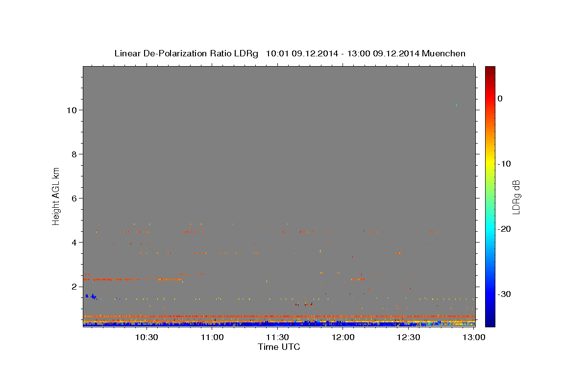Image resolution: width=588 pixels, height=392 pixels.
Task: Click the plot title "Linear De-Polarization Ratio LDRg"
Action: pos(186,53)
